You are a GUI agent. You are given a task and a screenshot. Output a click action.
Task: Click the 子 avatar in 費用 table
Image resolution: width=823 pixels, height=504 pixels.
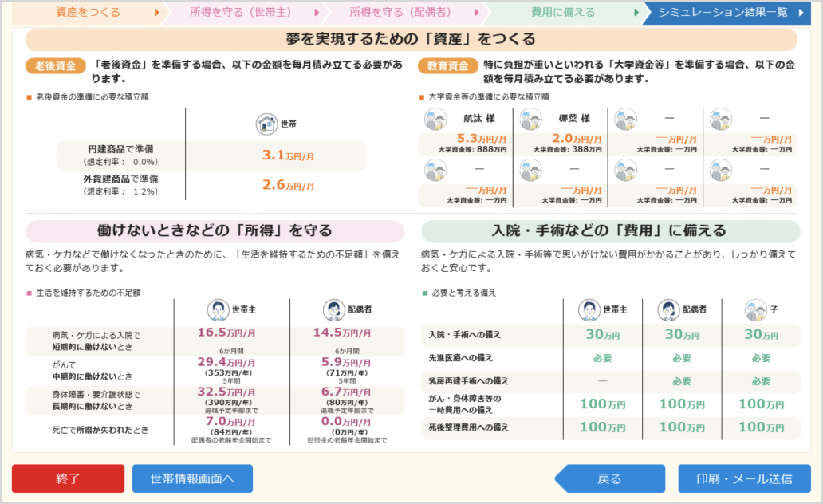coord(756,309)
